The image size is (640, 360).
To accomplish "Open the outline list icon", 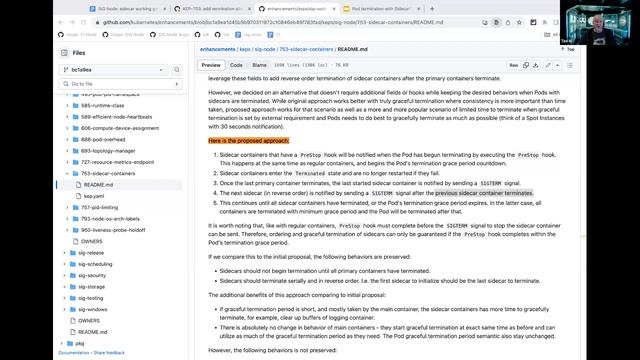I will pos(570,65).
